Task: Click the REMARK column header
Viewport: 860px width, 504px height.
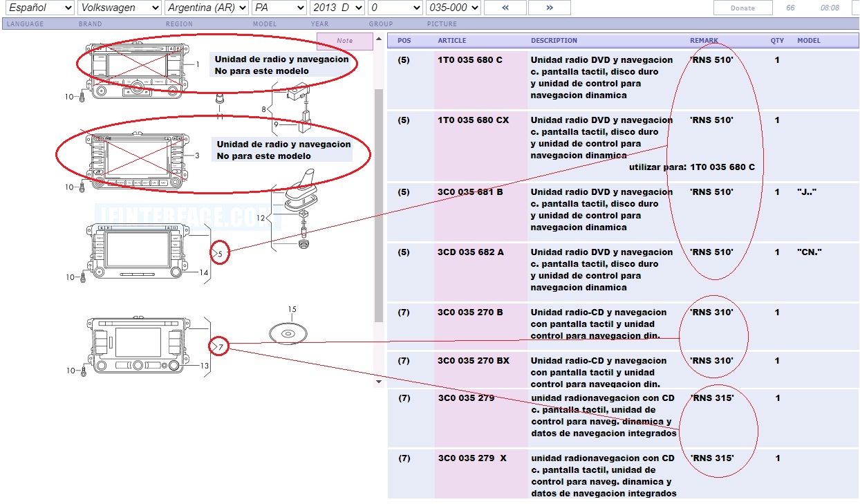Action: point(704,41)
